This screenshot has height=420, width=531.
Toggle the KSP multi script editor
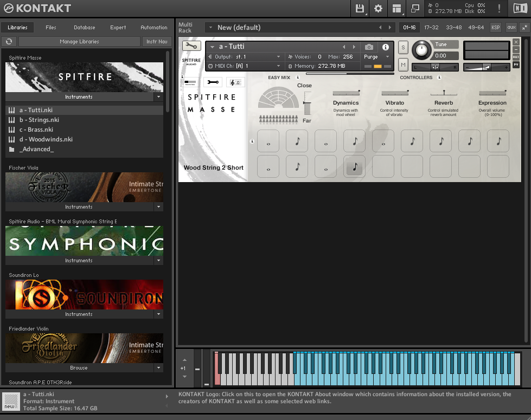coord(495,28)
